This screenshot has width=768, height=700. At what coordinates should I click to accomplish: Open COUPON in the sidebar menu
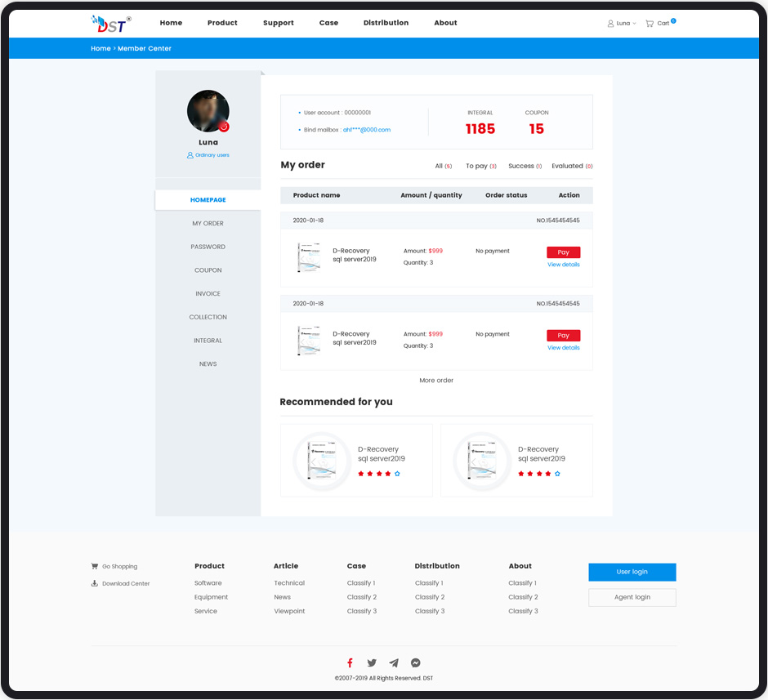click(208, 270)
